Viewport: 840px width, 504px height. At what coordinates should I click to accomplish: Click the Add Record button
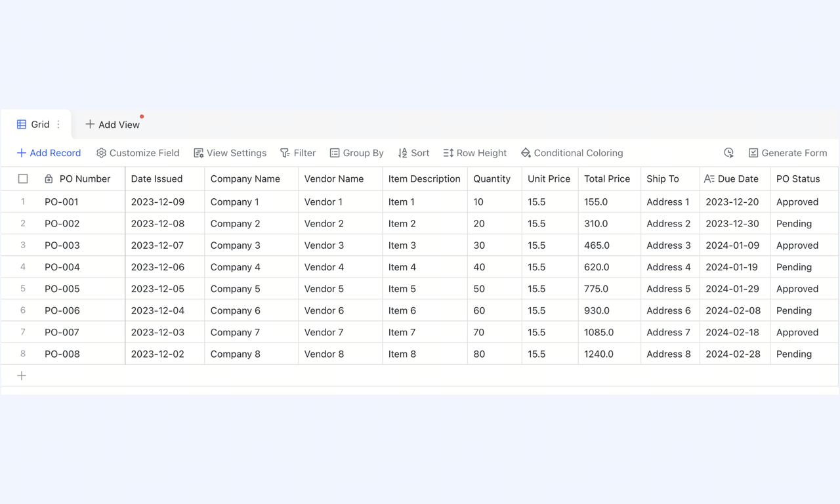(x=49, y=153)
